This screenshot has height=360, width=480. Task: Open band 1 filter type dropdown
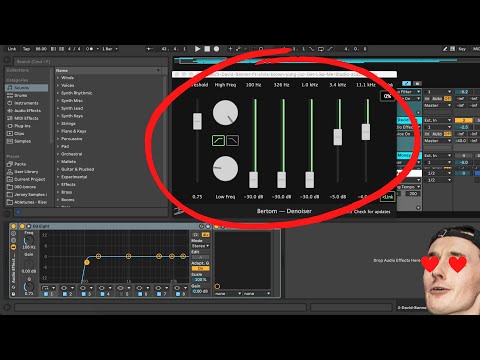48,288
